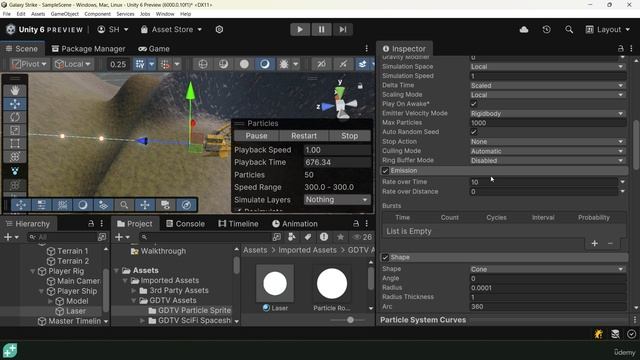The height and width of the screenshot is (360, 640).
Task: Select the Scale tool
Action: click(15, 130)
